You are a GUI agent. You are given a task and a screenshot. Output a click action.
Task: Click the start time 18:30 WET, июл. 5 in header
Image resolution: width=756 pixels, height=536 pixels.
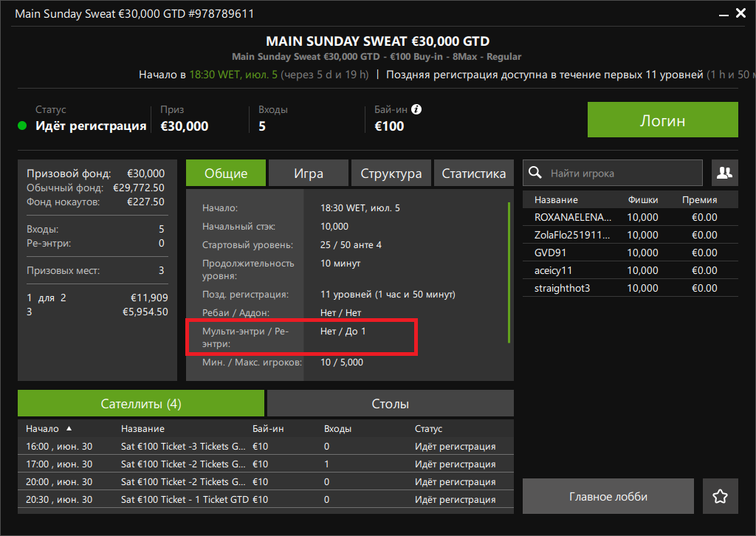click(233, 75)
